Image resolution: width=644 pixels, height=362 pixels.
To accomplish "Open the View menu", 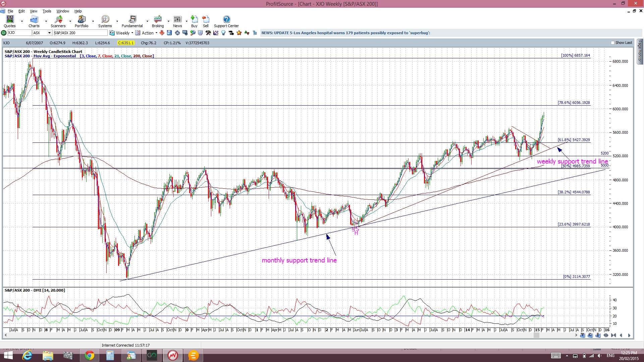I will pyautogui.click(x=34, y=11).
